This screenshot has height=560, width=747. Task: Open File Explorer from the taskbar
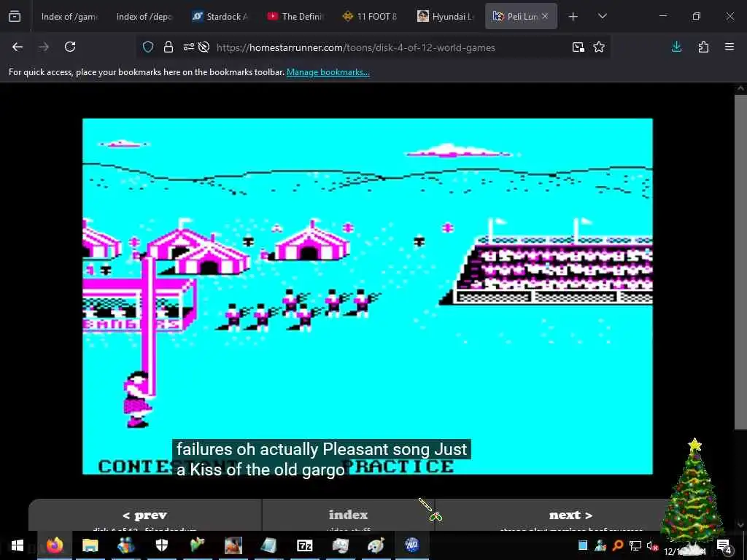point(90,545)
